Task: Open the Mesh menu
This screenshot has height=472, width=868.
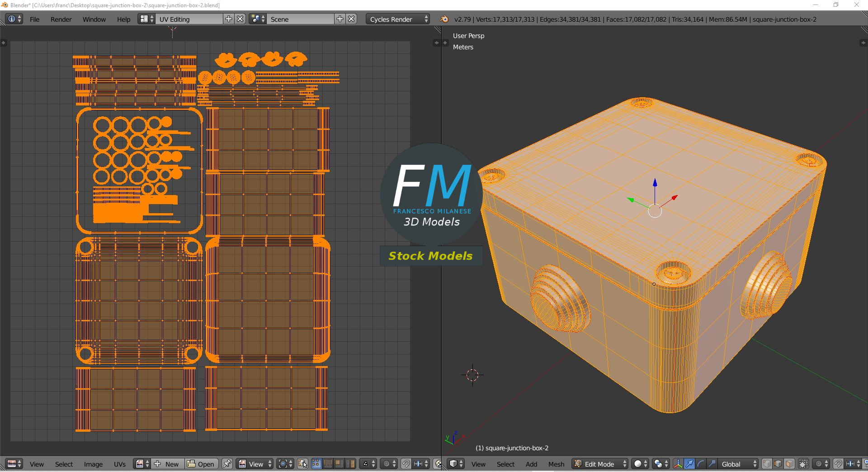Action: [556, 464]
